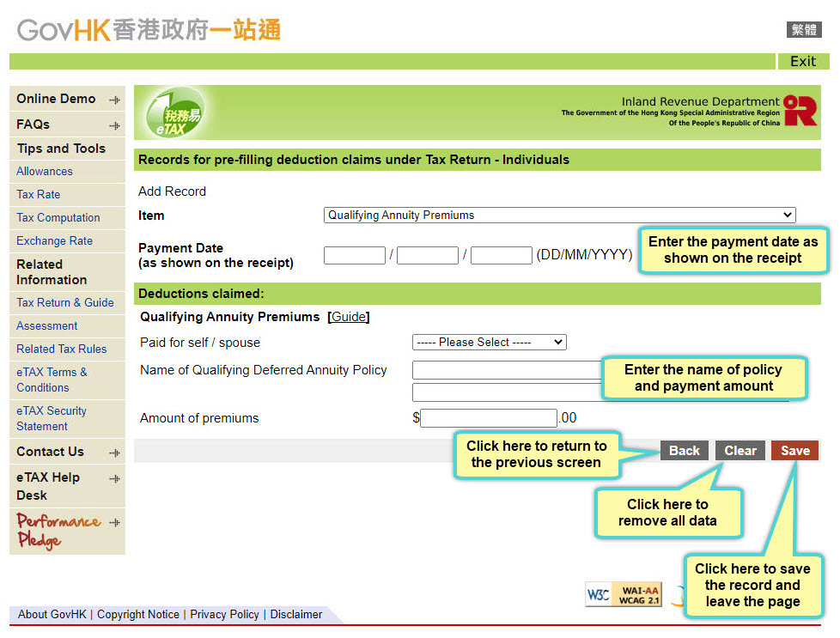Click the Inland Revenue Department IR logo

(800, 111)
